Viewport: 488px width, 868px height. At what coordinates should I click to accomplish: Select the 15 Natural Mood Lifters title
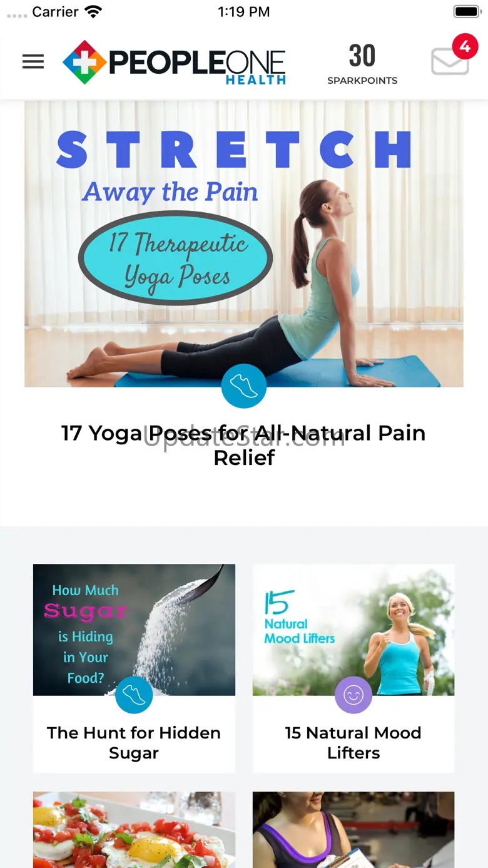[x=353, y=743]
